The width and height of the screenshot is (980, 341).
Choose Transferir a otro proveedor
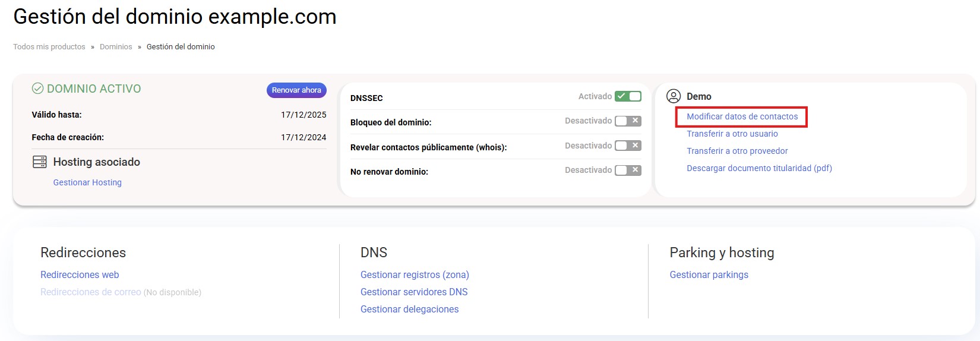pyautogui.click(x=737, y=151)
